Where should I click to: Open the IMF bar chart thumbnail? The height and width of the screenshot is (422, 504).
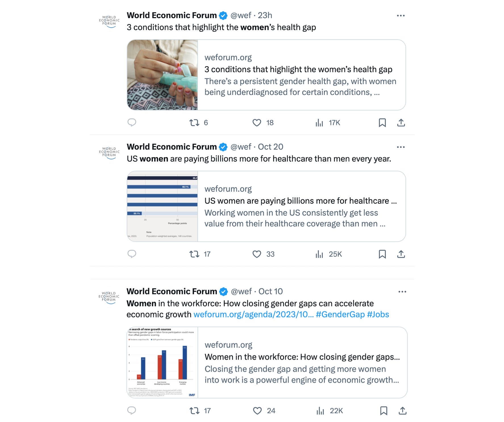coord(162,362)
